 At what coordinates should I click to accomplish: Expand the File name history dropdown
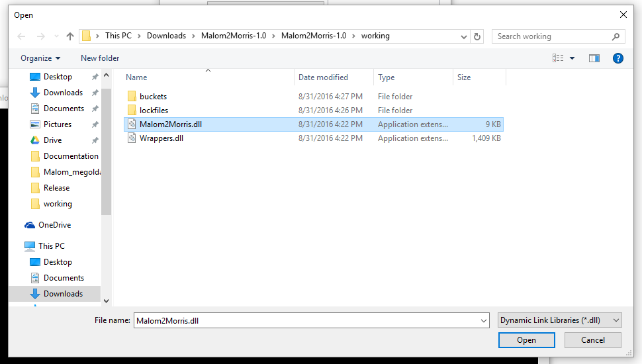tap(483, 320)
